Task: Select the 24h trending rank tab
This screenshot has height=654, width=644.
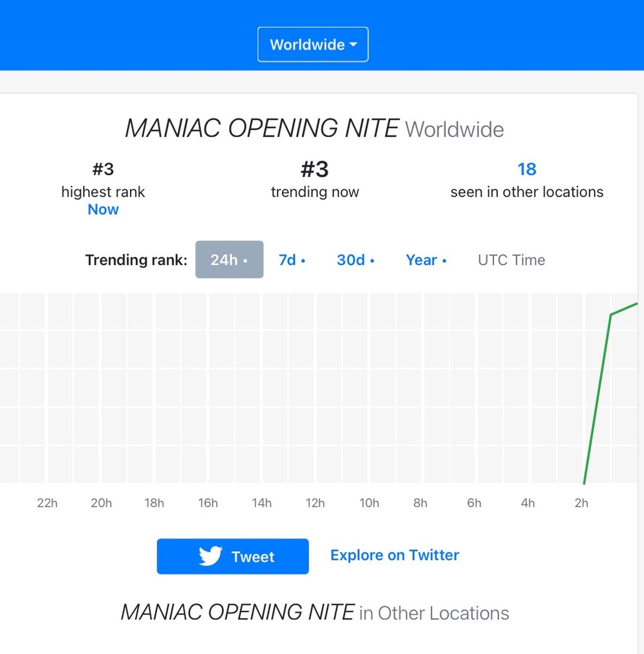Action: click(x=229, y=259)
